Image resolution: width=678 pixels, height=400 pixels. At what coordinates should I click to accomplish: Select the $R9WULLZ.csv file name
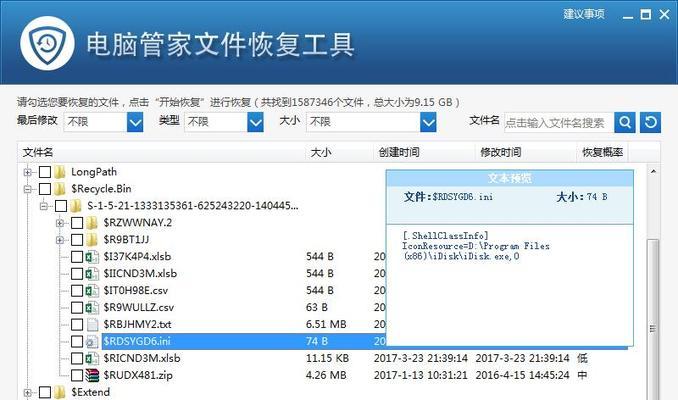138,307
